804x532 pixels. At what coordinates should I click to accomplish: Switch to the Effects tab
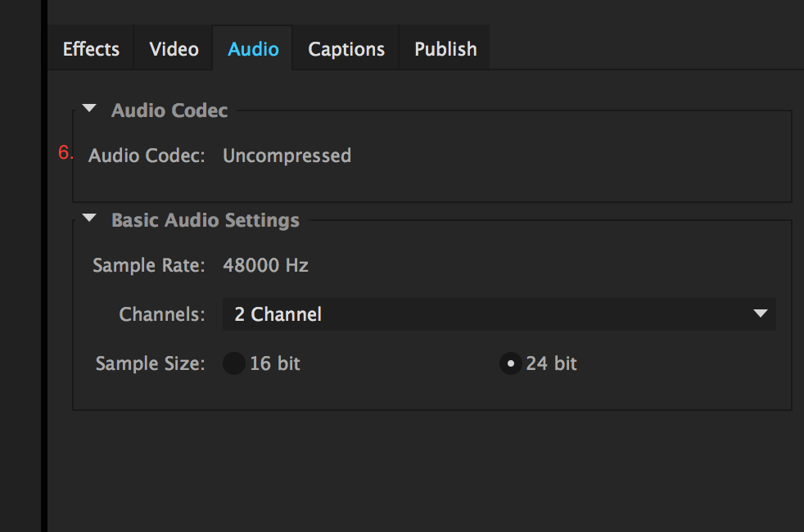coord(91,49)
